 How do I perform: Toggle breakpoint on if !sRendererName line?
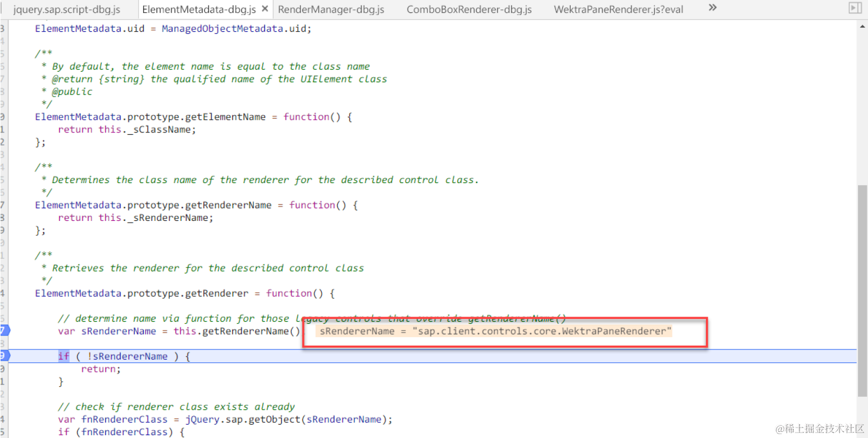(5, 356)
